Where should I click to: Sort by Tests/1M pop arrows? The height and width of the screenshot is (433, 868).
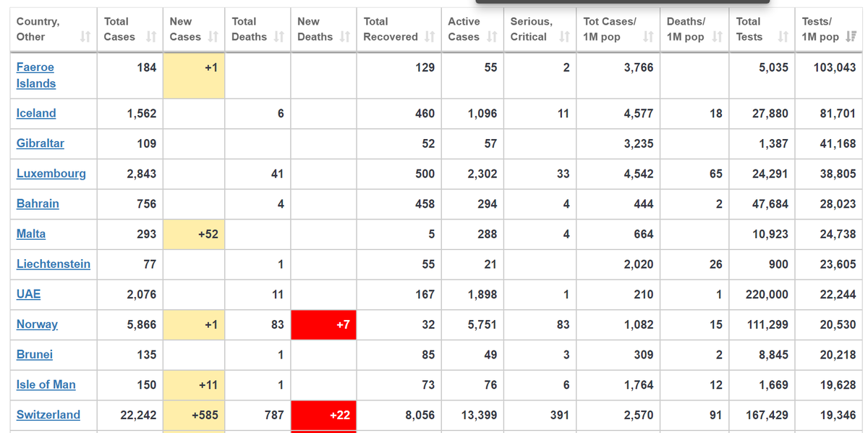coord(851,37)
